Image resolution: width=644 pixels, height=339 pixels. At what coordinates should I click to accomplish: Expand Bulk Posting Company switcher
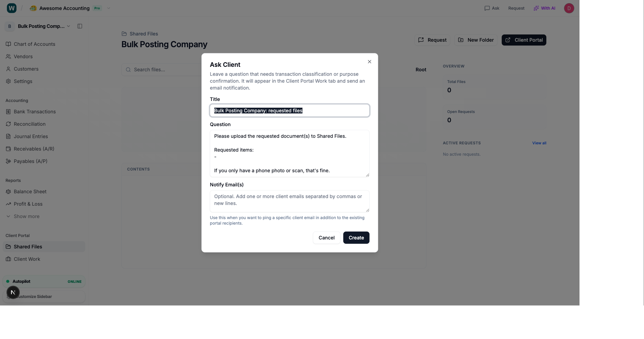[69, 26]
